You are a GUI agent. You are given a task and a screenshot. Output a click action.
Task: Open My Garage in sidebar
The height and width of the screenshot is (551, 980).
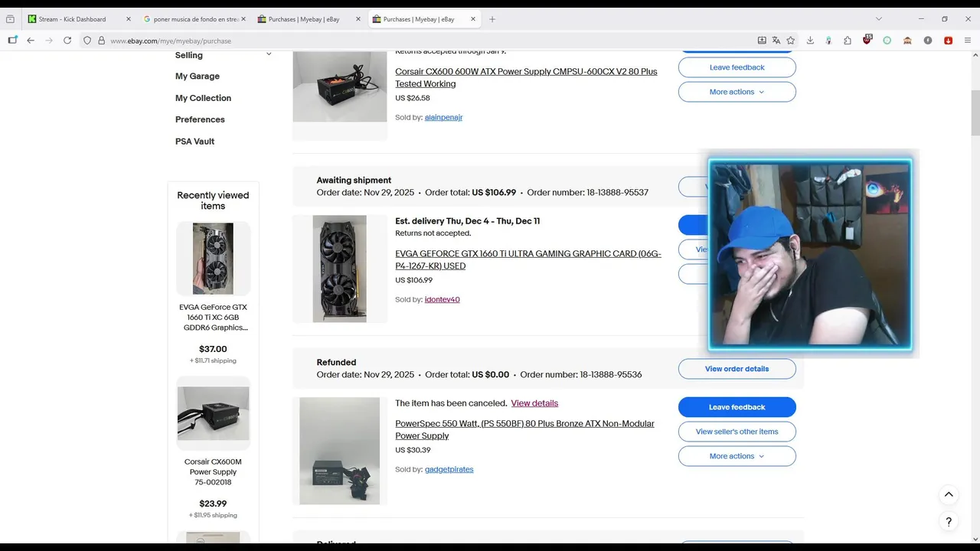[198, 77]
